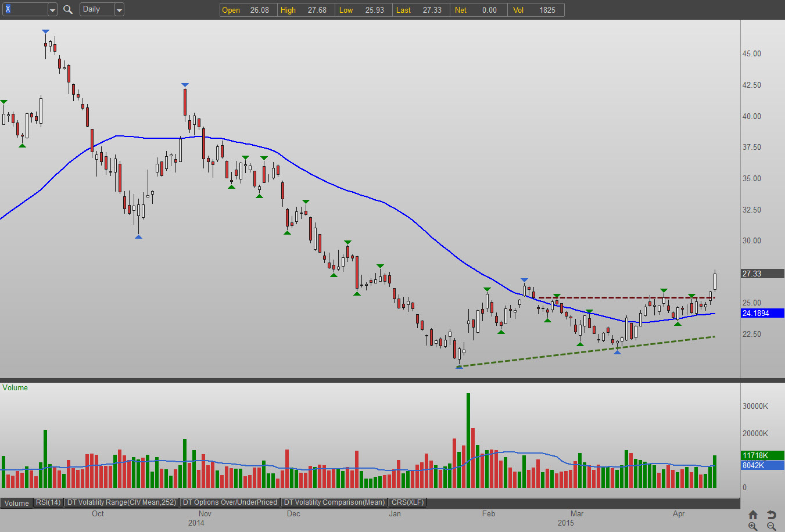Open the symbol dropdown arrow

(52, 10)
